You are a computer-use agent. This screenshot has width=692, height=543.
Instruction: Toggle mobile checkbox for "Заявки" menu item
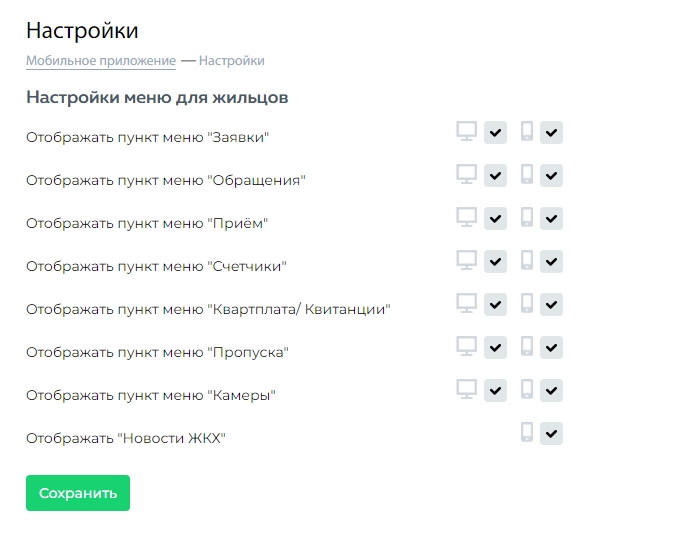click(551, 133)
